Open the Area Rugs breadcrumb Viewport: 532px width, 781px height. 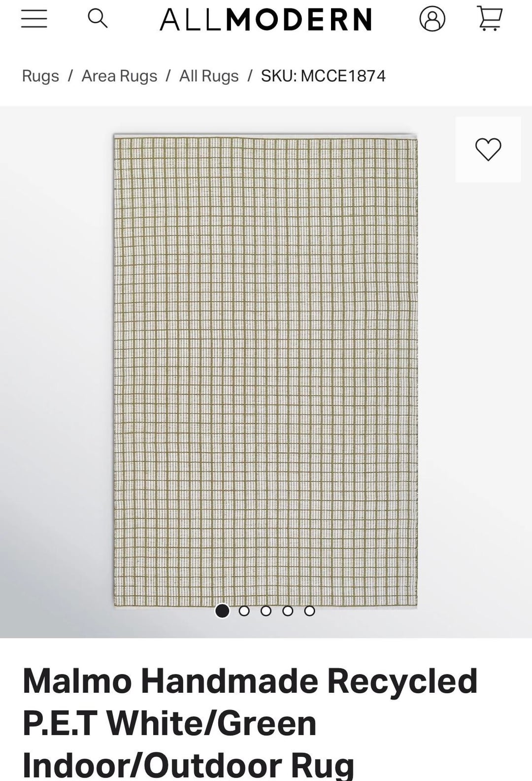tap(119, 76)
